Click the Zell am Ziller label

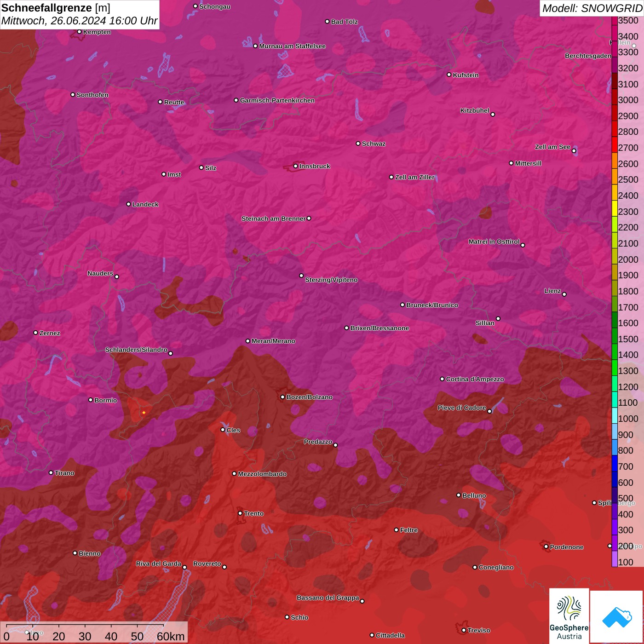click(415, 177)
